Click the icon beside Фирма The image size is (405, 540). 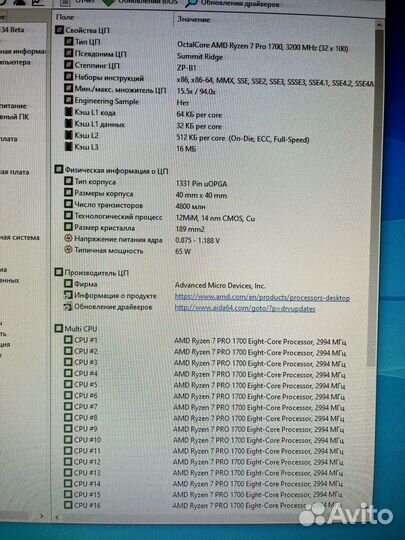(x=69, y=284)
